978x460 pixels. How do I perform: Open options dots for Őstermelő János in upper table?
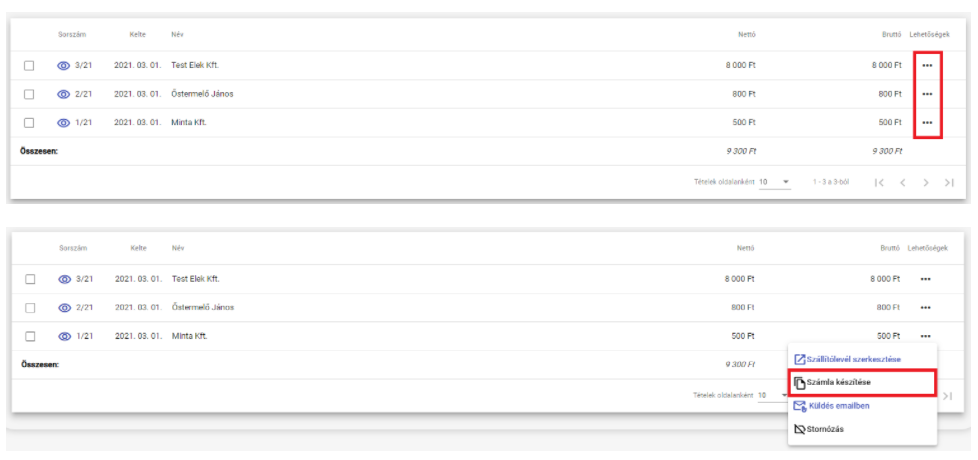(927, 94)
